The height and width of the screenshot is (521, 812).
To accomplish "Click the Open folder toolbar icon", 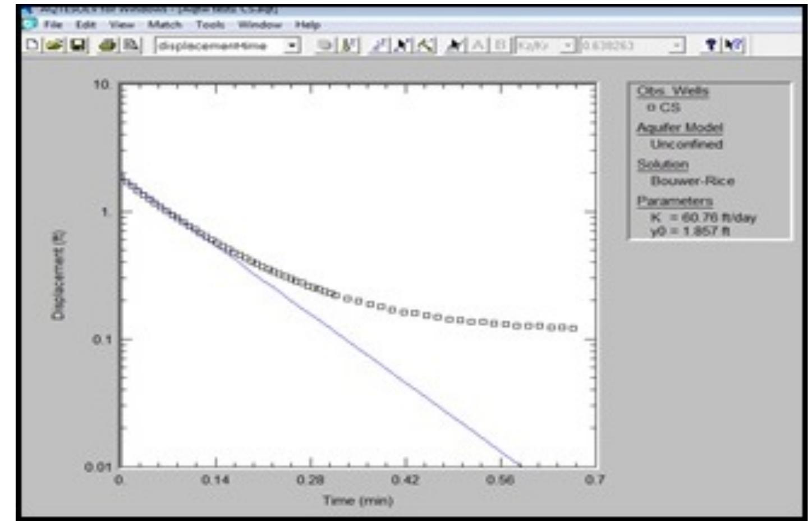I will click(54, 45).
